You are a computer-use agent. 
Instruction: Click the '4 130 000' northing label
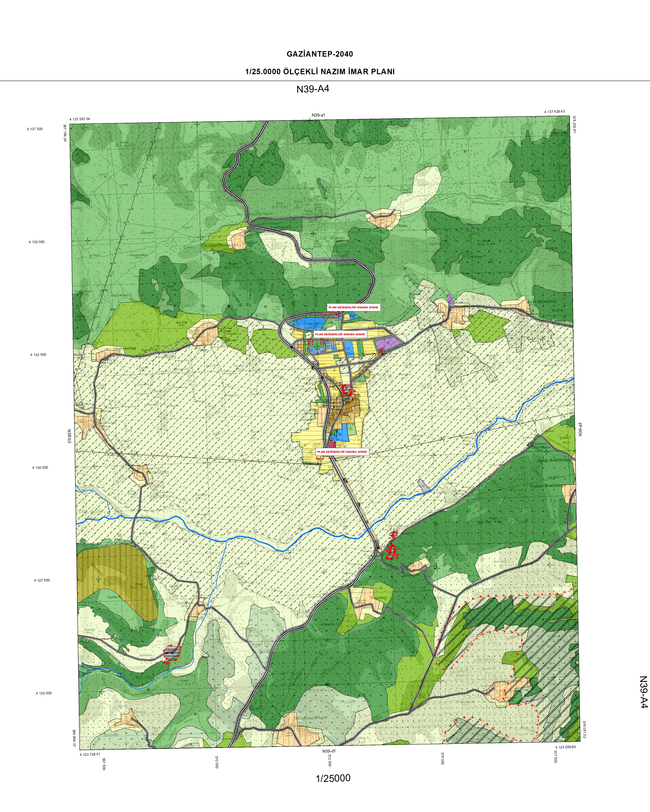[x=40, y=468]
